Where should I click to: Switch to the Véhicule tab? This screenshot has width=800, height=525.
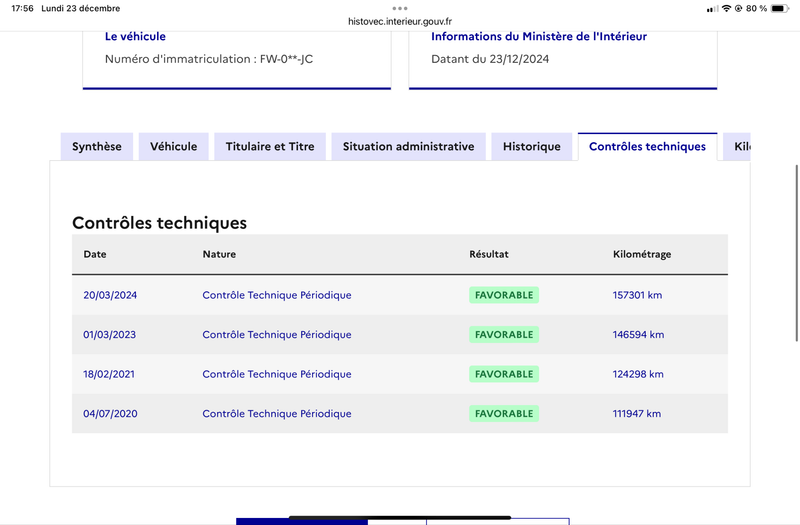tap(173, 146)
